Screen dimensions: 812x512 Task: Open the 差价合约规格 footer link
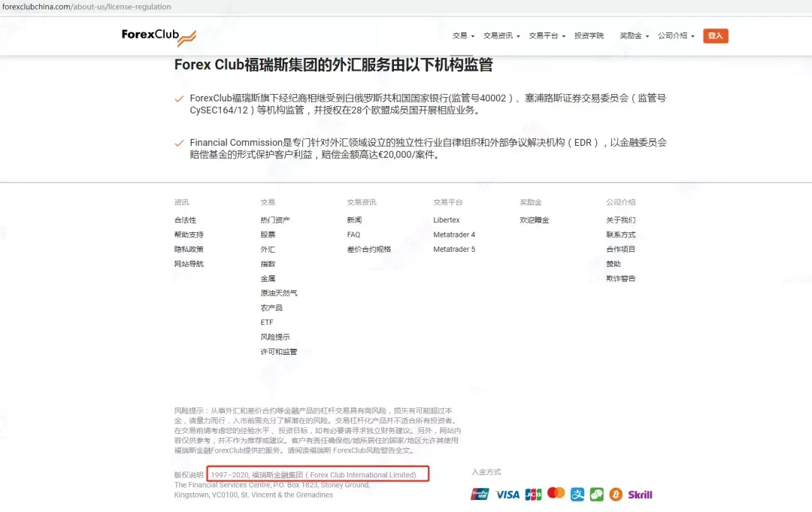(x=368, y=249)
